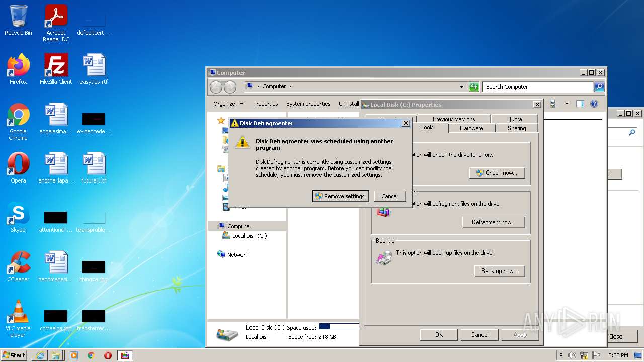Close the Disk Defragmenter dialog
Viewport: 644px width, 362px height.
(x=406, y=123)
